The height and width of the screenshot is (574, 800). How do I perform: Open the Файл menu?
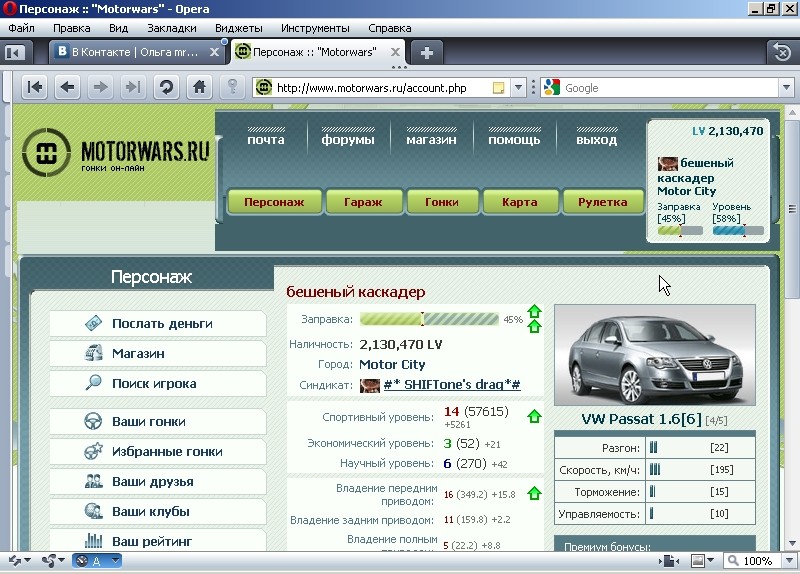[21, 28]
